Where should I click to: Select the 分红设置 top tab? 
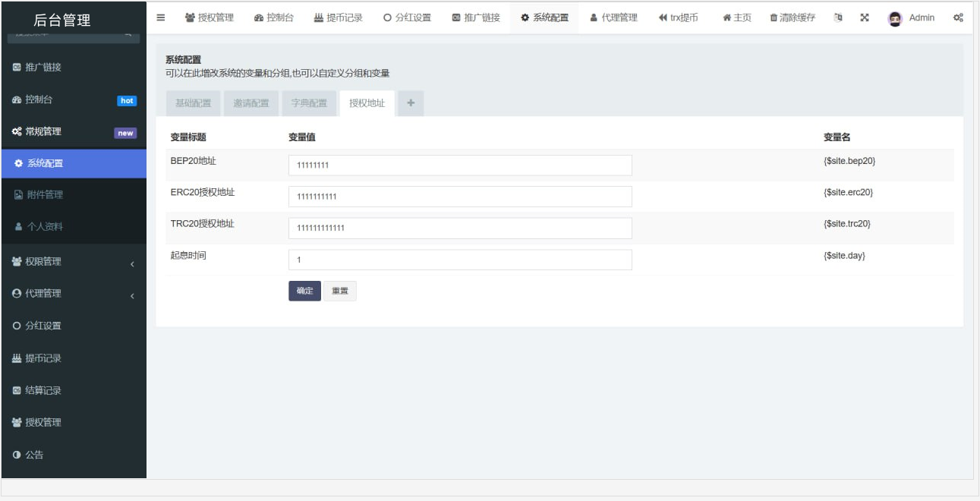pyautogui.click(x=407, y=17)
